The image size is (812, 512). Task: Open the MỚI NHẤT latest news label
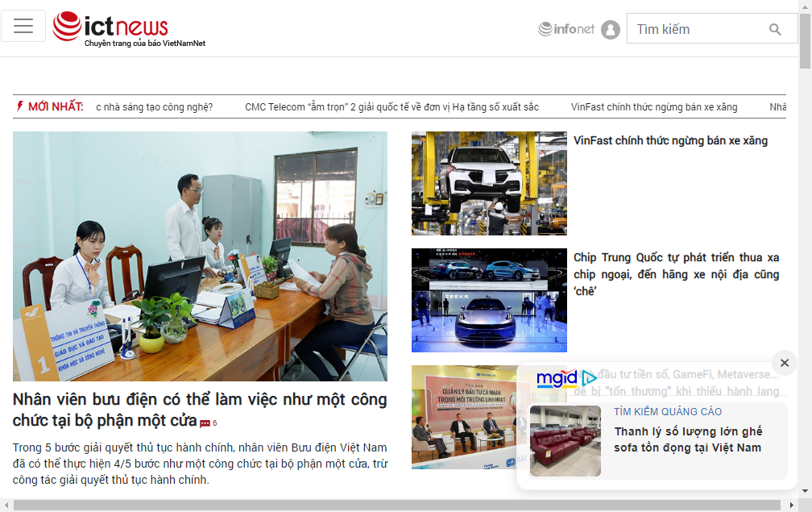[56, 106]
